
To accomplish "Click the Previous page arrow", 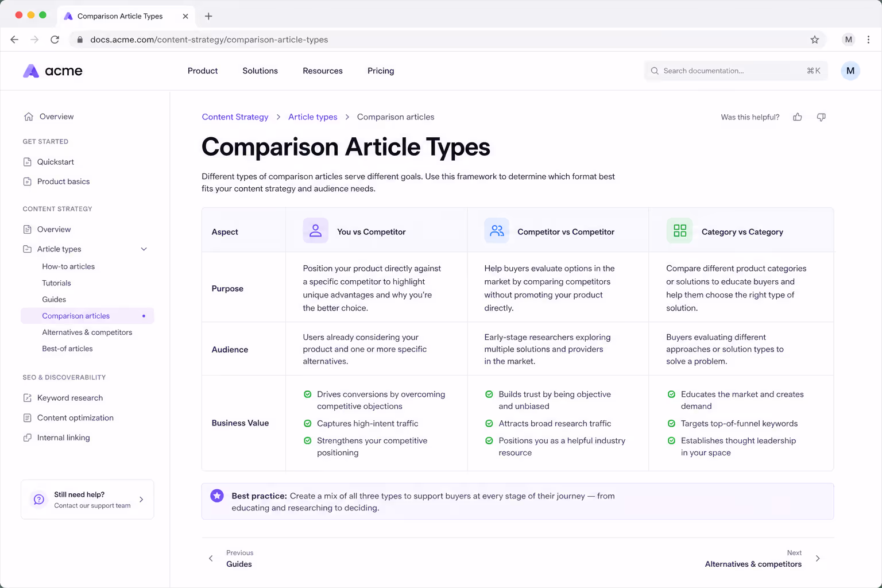I will (211, 559).
